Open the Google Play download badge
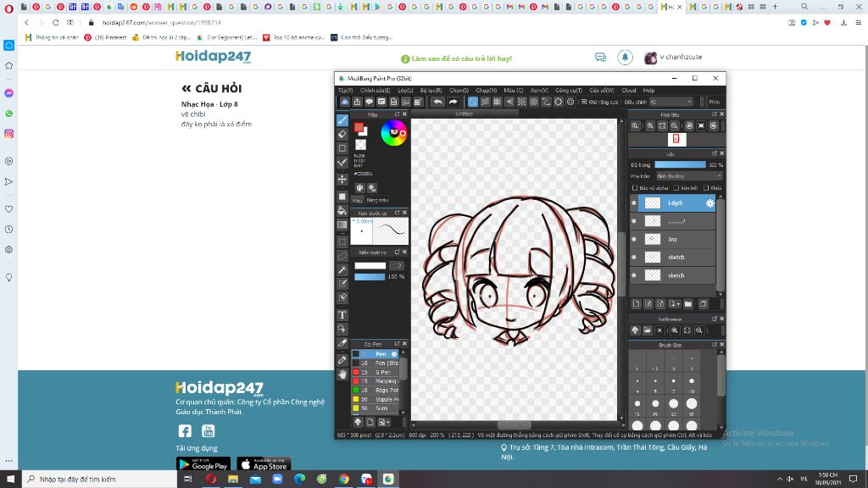 click(x=203, y=464)
